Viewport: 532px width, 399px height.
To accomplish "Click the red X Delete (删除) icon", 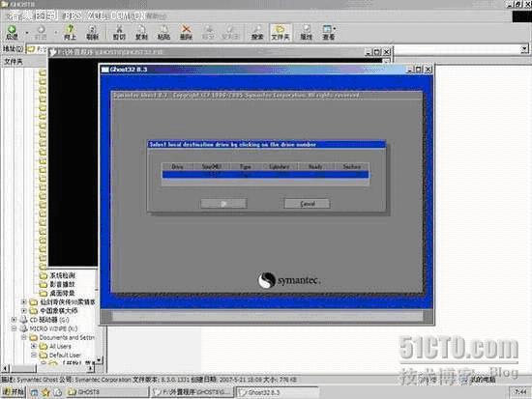I will 186,32.
